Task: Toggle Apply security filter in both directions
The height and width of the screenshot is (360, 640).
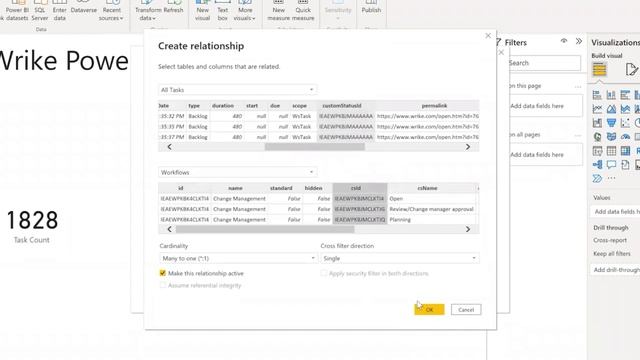Action: click(324, 273)
